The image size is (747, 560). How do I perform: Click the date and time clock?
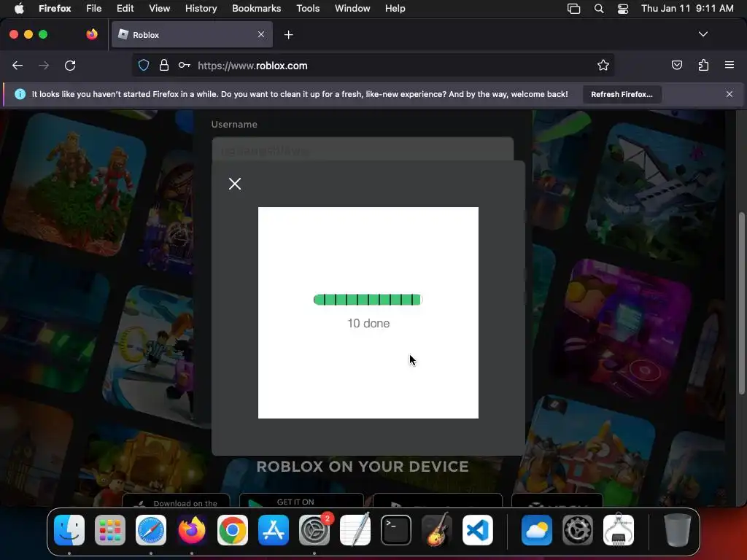coord(687,8)
